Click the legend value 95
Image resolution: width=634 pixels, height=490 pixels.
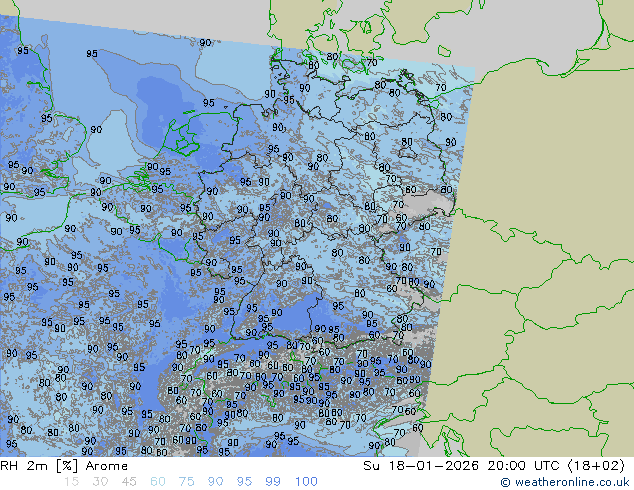tap(244, 482)
